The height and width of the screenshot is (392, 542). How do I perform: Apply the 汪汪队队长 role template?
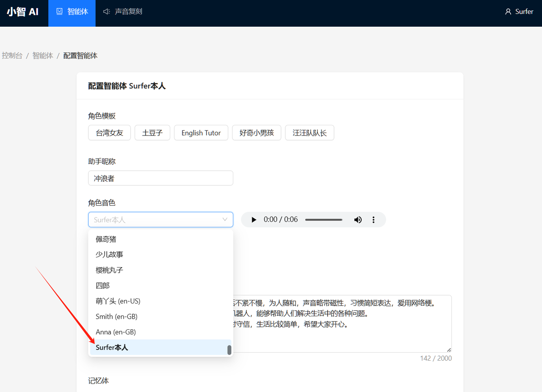tap(310, 133)
